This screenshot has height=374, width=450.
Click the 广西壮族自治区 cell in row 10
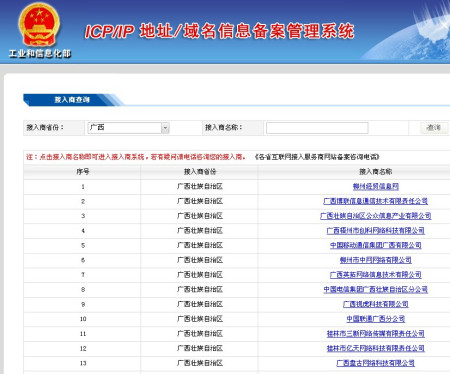tap(200, 319)
